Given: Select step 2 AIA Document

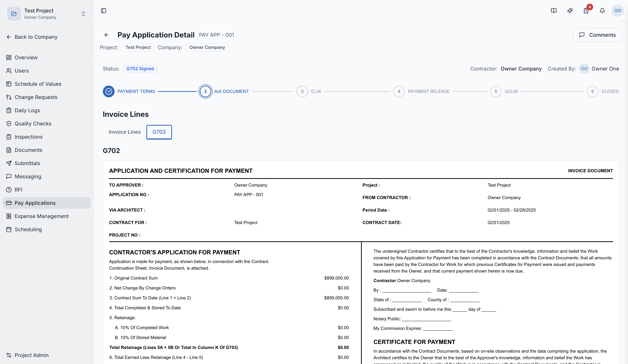Looking at the screenshot, I should pos(205,91).
